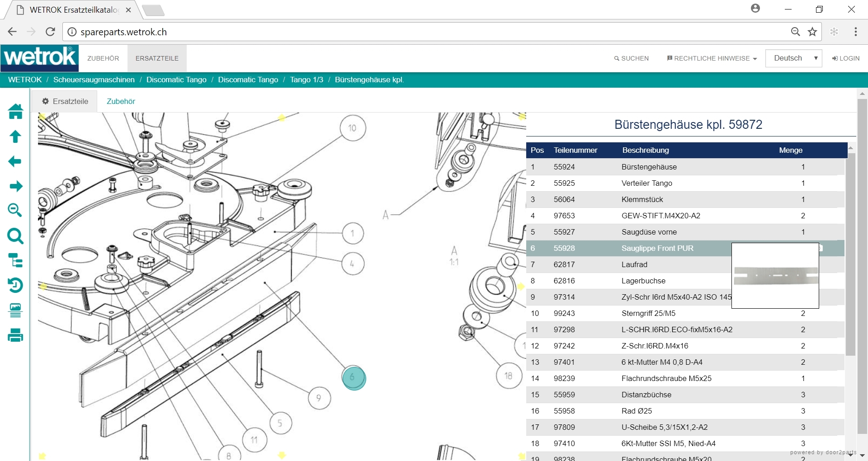
Task: Select the WETROK Ersatzteilkatalog browser tab
Action: click(x=72, y=10)
